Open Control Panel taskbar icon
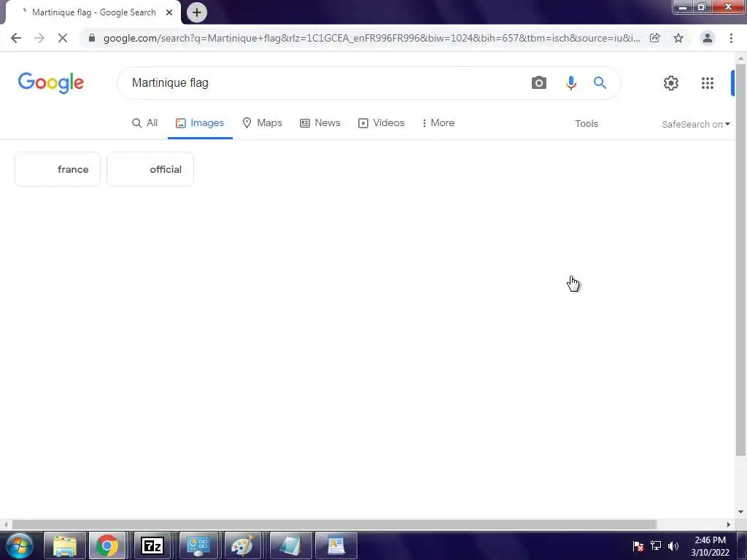 point(198,545)
